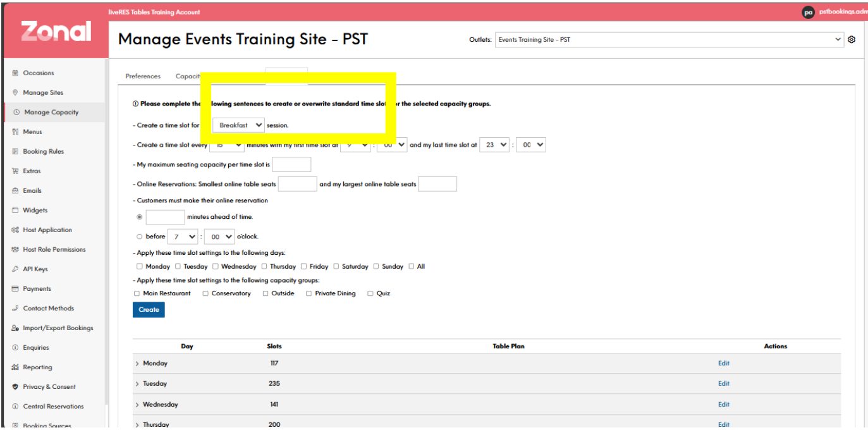Click the smallest online table seats field

(x=297, y=184)
